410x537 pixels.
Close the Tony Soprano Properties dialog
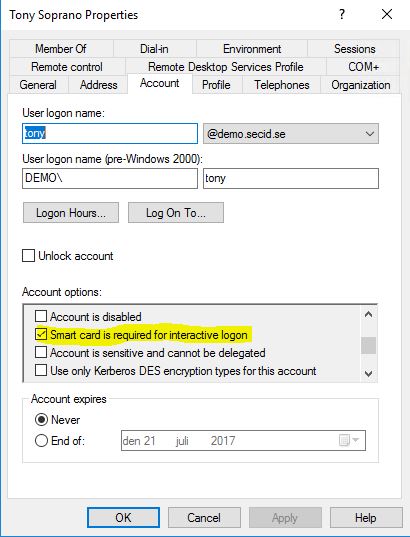387,14
